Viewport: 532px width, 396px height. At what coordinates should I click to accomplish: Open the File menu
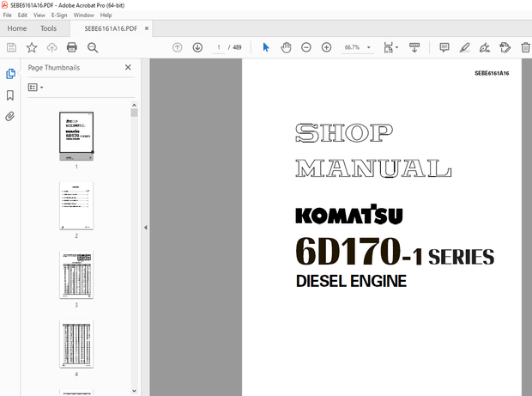point(7,15)
